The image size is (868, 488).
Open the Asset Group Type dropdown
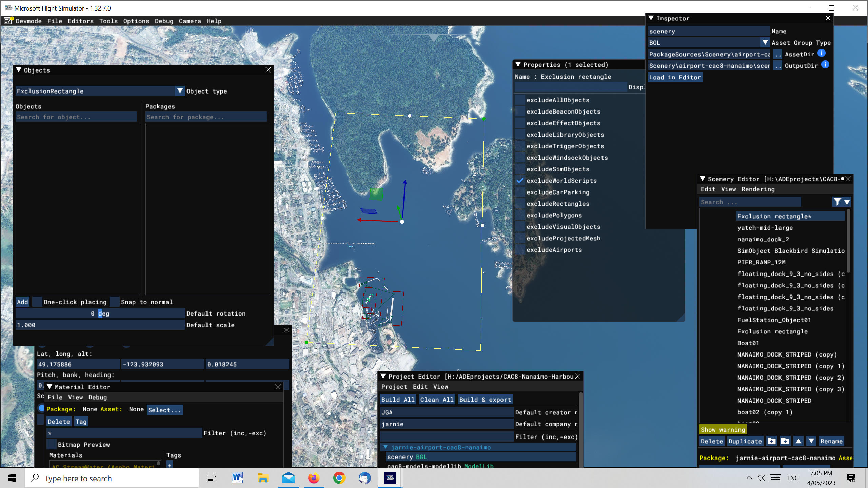pyautogui.click(x=765, y=43)
